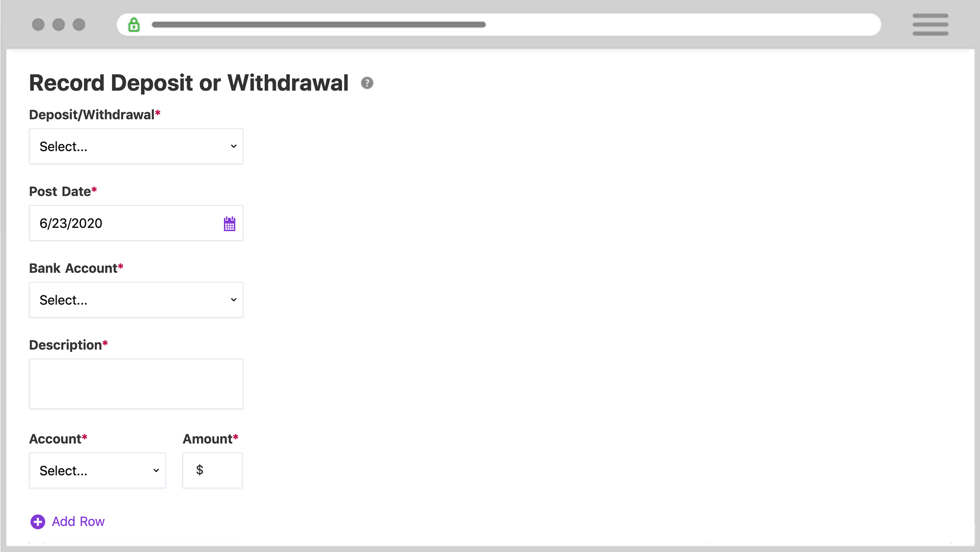Click the Add Row link

(x=78, y=522)
